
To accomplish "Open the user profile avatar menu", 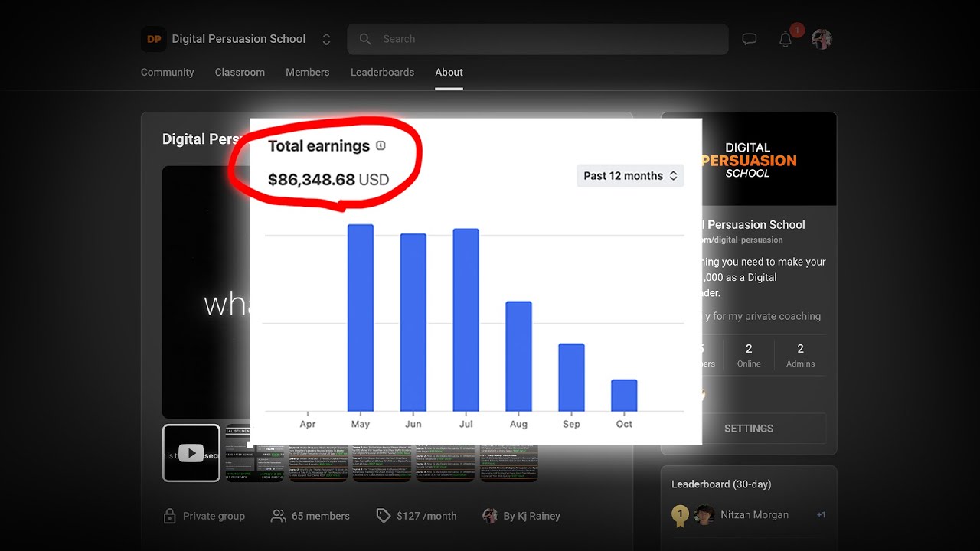I will click(x=822, y=39).
